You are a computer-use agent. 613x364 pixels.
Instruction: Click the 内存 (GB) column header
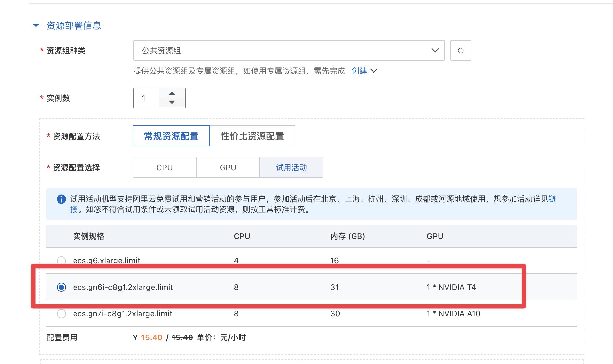click(x=347, y=236)
